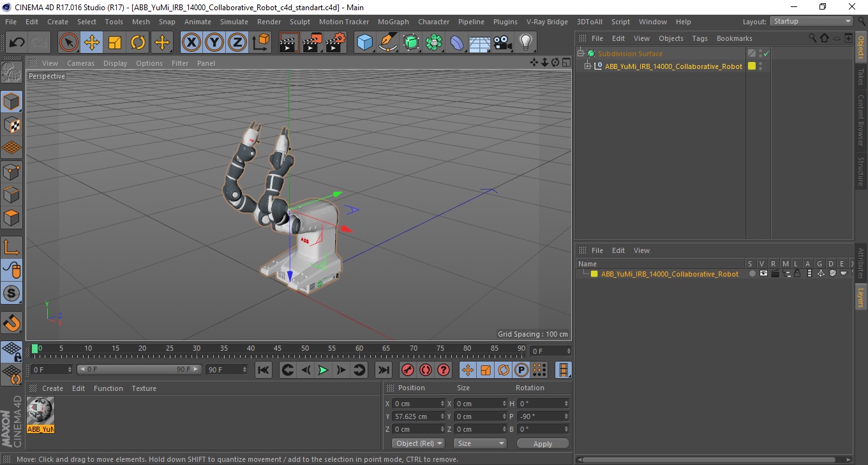Click the Apply button

(x=542, y=443)
